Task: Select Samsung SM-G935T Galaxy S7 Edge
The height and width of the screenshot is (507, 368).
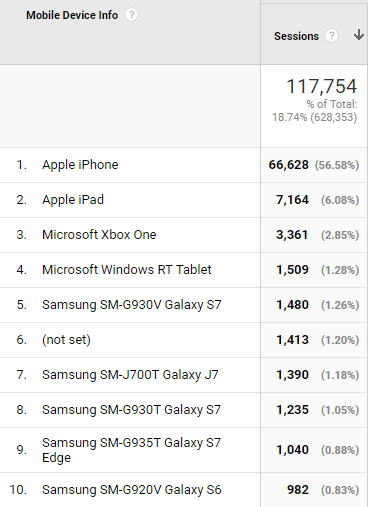Action: coord(131,450)
